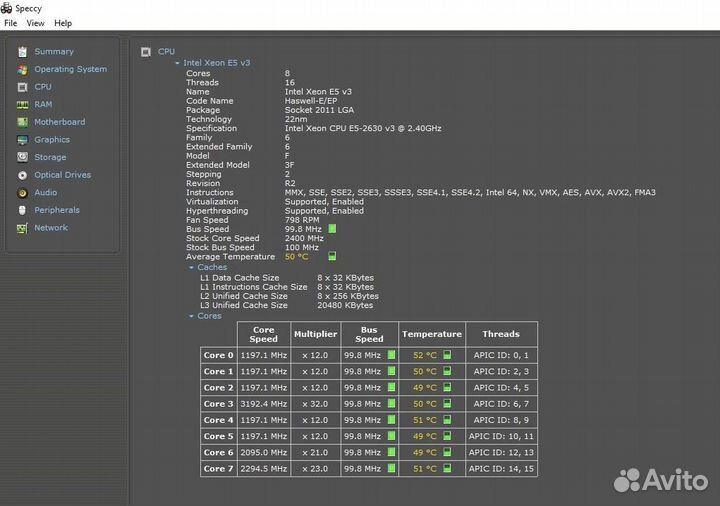Open the Operating System section icon

23,69
